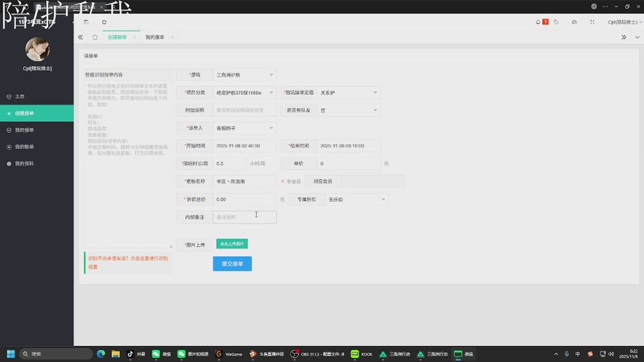Switch to the 我的报单 tab

tap(155, 37)
